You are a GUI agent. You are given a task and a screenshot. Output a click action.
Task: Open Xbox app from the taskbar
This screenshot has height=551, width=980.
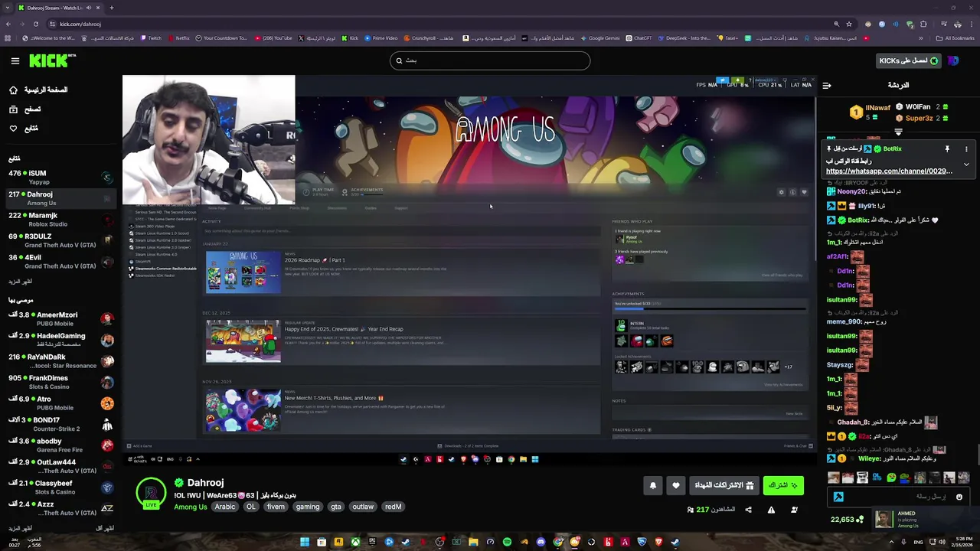(x=355, y=543)
